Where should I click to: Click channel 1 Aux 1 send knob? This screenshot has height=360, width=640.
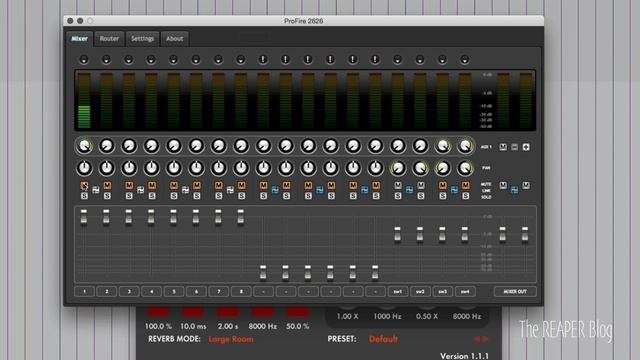[84, 146]
